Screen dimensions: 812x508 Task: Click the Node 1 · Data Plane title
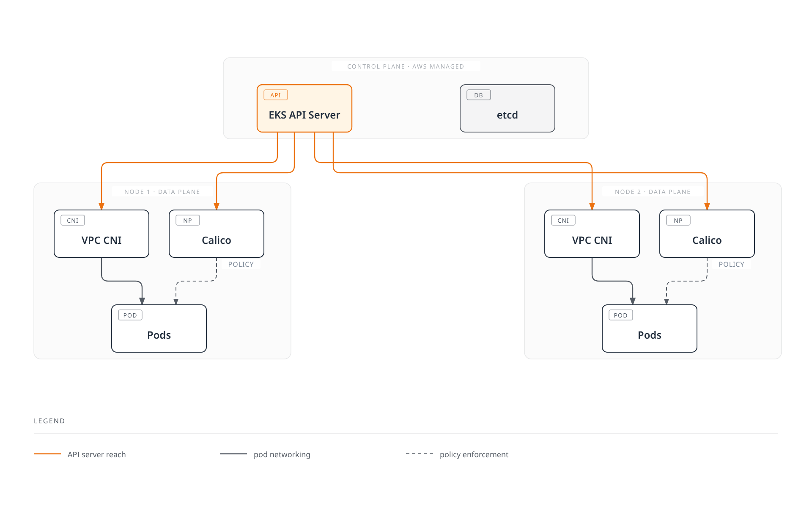point(162,192)
